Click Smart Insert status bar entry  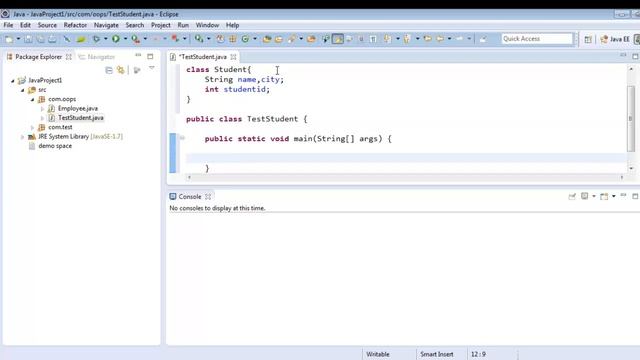click(437, 354)
